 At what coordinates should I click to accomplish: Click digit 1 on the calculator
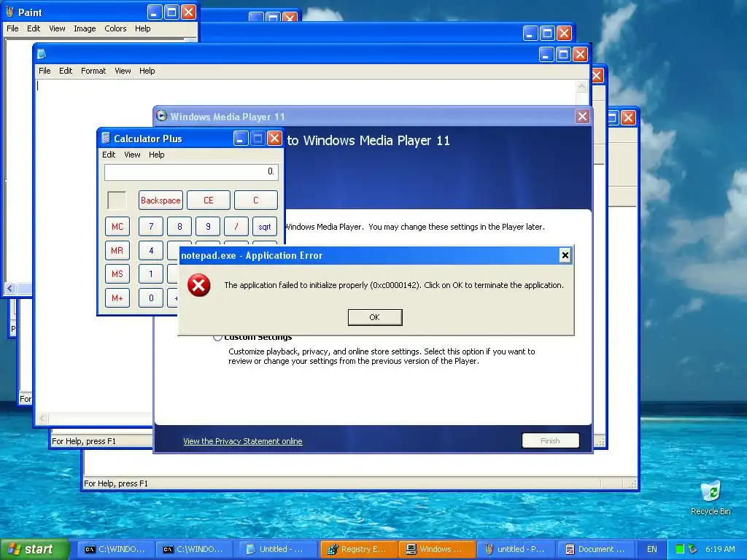click(x=151, y=274)
